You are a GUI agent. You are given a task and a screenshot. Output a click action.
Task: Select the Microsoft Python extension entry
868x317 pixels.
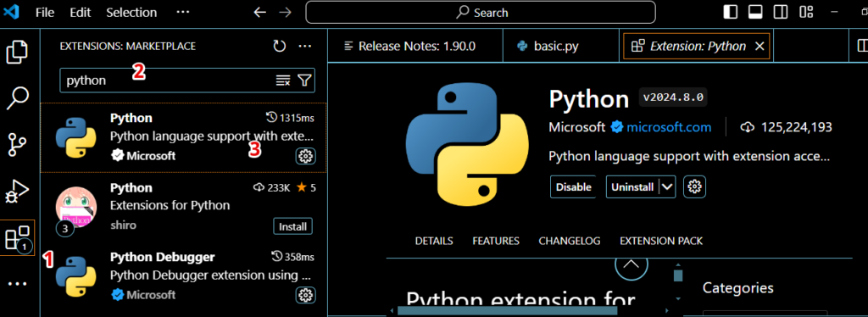[x=184, y=138]
